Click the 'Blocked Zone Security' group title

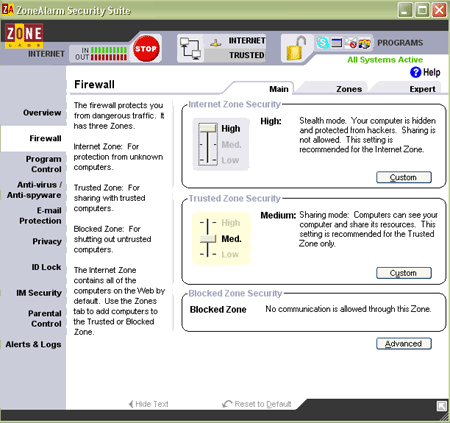pyautogui.click(x=235, y=293)
